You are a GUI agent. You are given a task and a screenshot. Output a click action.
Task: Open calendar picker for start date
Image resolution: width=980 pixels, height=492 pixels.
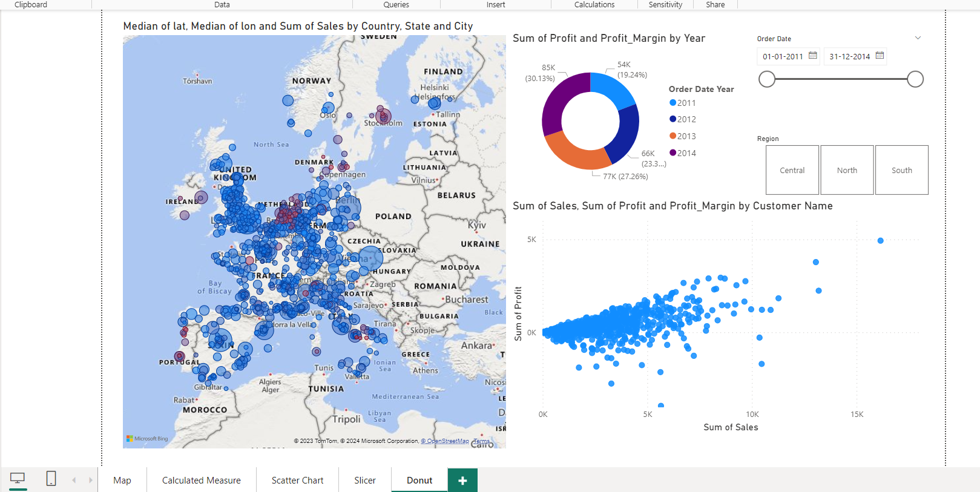coord(813,56)
